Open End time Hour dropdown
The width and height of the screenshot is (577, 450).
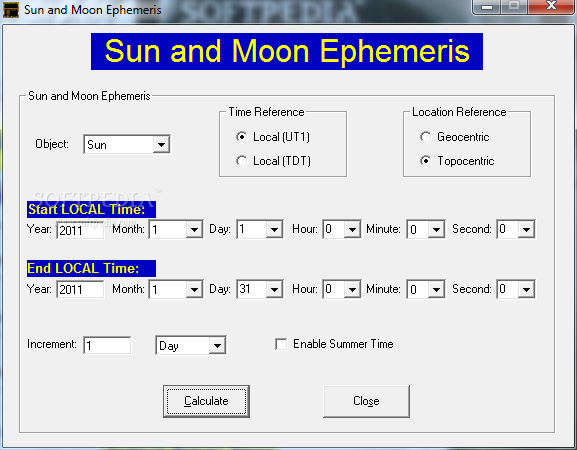[341, 289]
